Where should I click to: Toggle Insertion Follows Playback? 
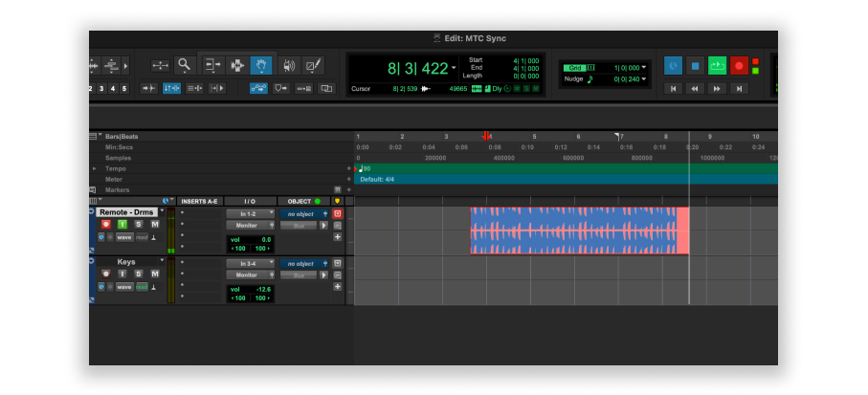tap(217, 88)
